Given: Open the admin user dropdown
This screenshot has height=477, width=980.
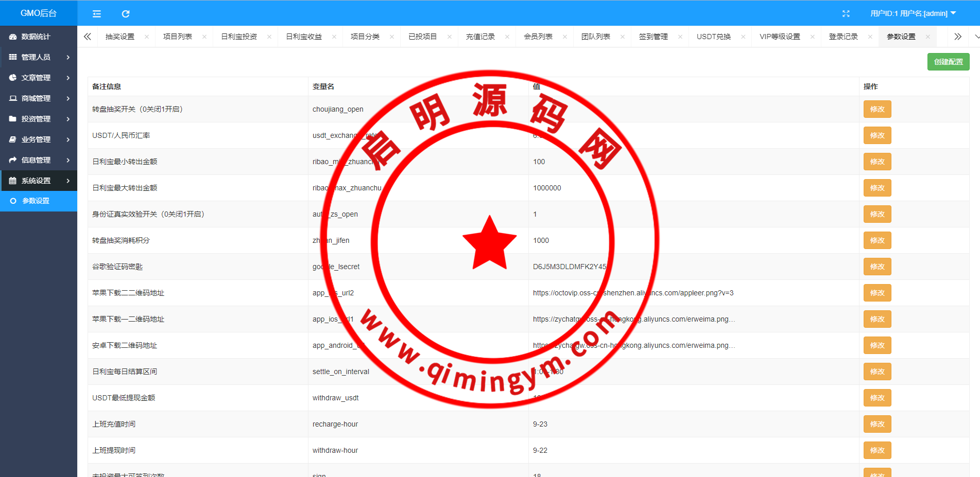Looking at the screenshot, I should click(x=913, y=13).
